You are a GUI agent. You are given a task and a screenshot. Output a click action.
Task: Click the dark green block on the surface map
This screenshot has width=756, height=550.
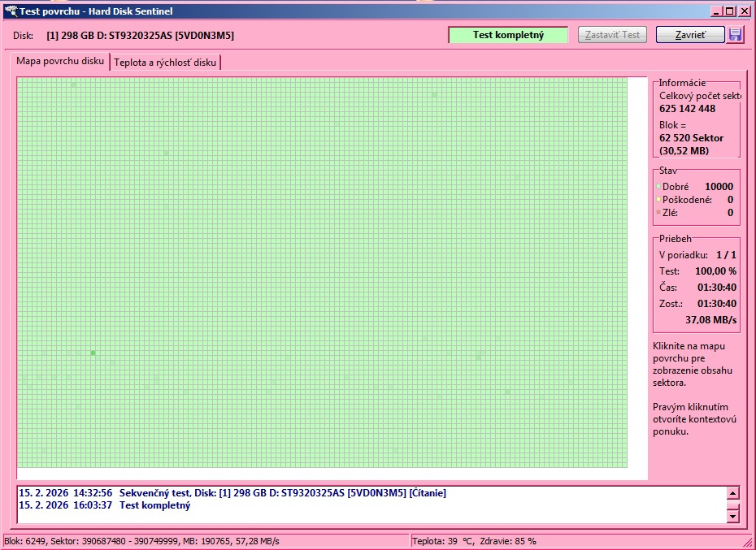pos(93,353)
